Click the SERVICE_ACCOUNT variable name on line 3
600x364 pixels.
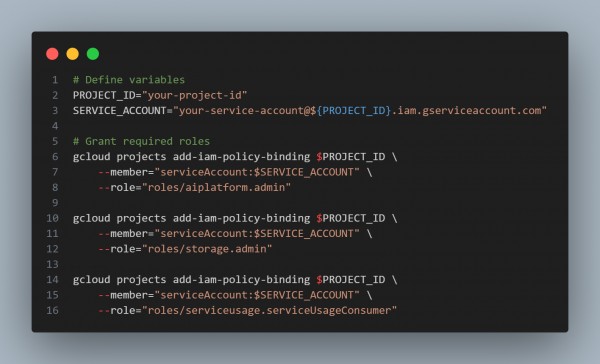[x=119, y=111]
